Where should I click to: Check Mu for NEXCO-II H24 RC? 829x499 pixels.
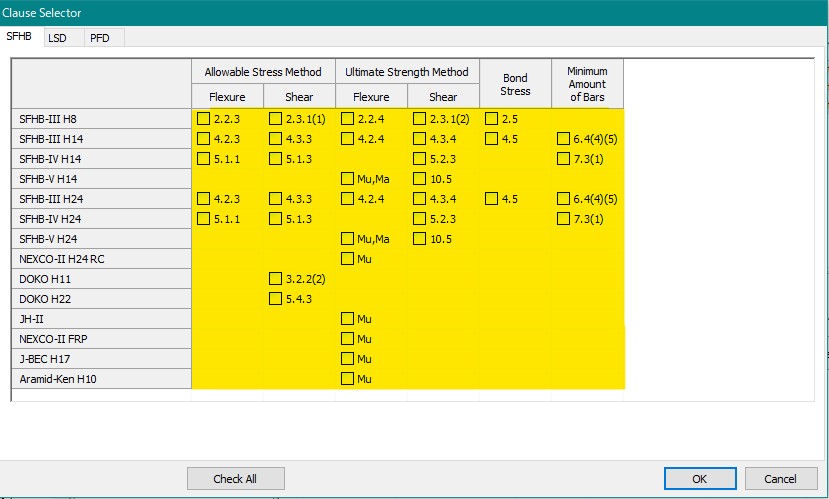pos(347,258)
